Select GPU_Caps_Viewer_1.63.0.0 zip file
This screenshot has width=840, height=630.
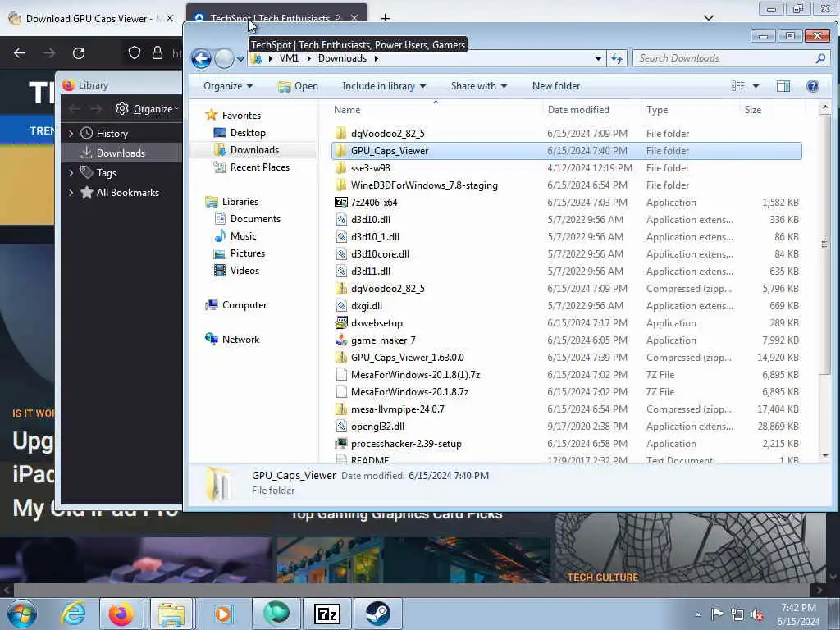click(407, 358)
